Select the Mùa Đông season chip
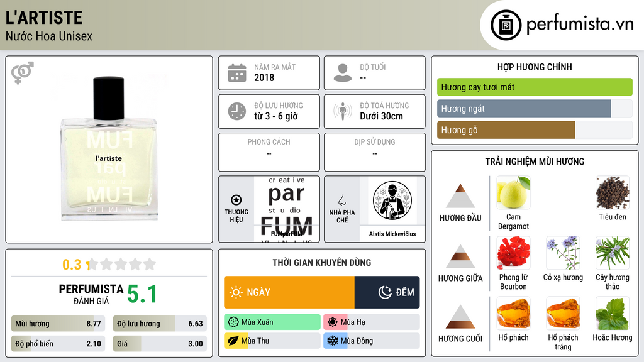Image resolution: width=644 pixels, height=362 pixels. pos(371,341)
